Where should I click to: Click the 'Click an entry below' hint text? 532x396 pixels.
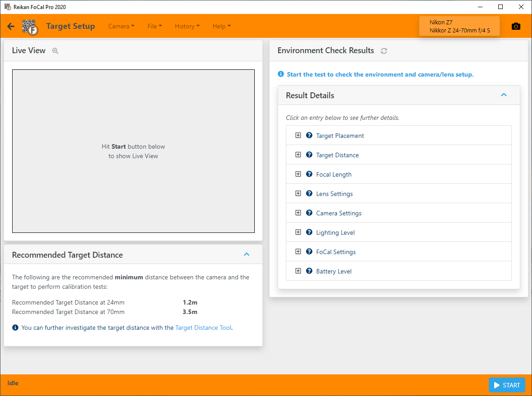tap(343, 118)
